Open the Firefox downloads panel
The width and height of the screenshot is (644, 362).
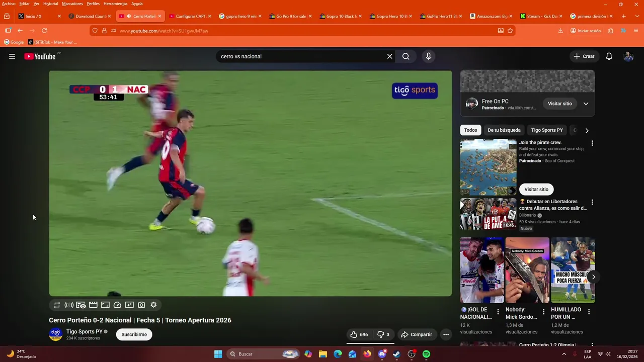[560, 31]
